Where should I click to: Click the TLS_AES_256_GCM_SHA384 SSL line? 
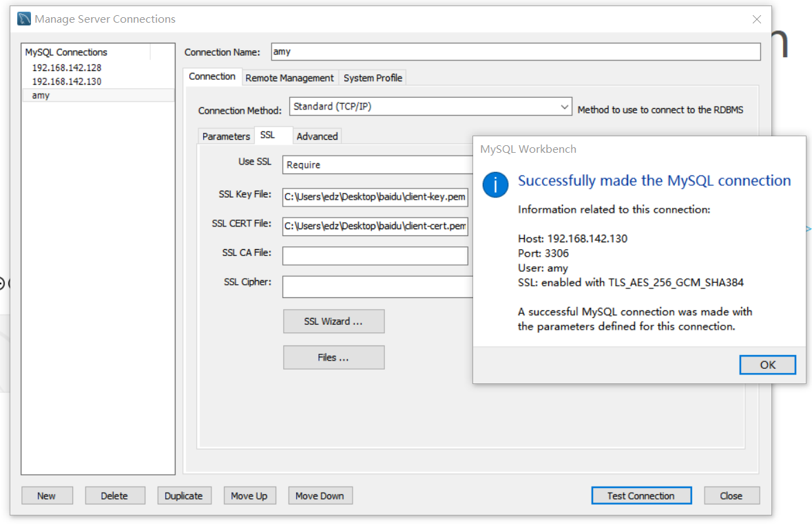tap(631, 283)
